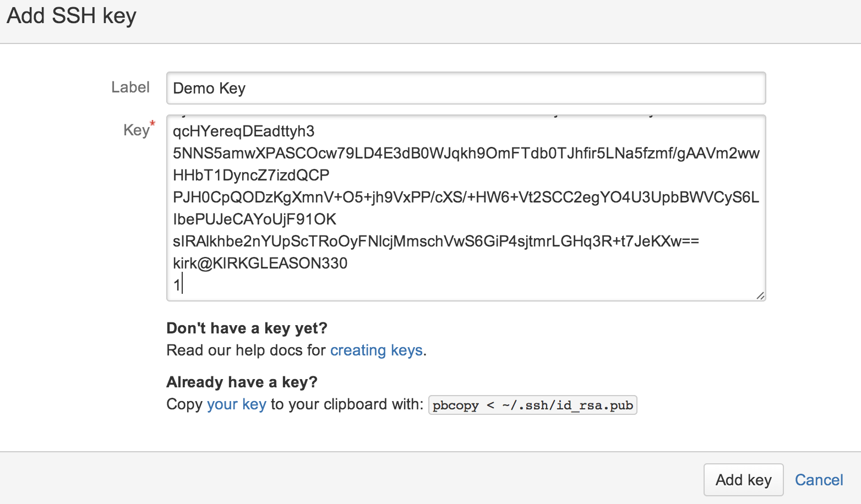Open the "creating keys" help link
861x504 pixels.
click(x=377, y=350)
